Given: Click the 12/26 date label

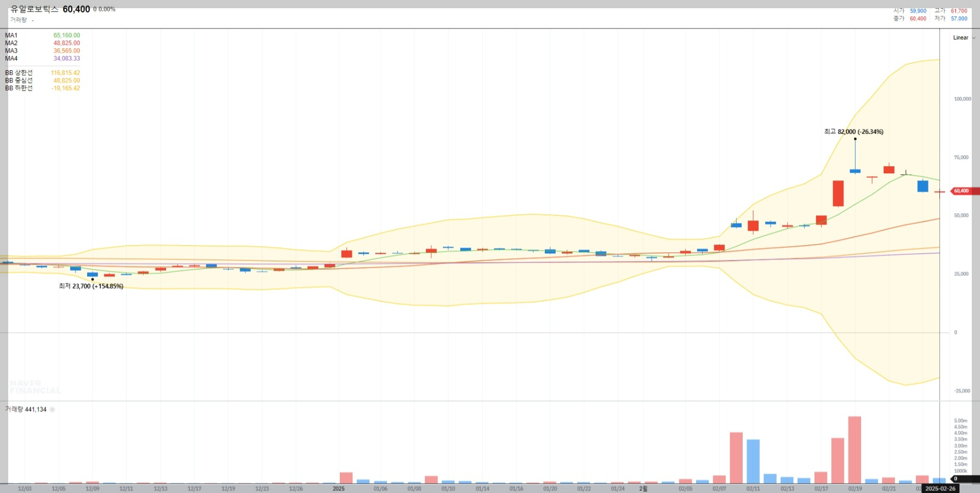Looking at the screenshot, I should [x=296, y=489].
